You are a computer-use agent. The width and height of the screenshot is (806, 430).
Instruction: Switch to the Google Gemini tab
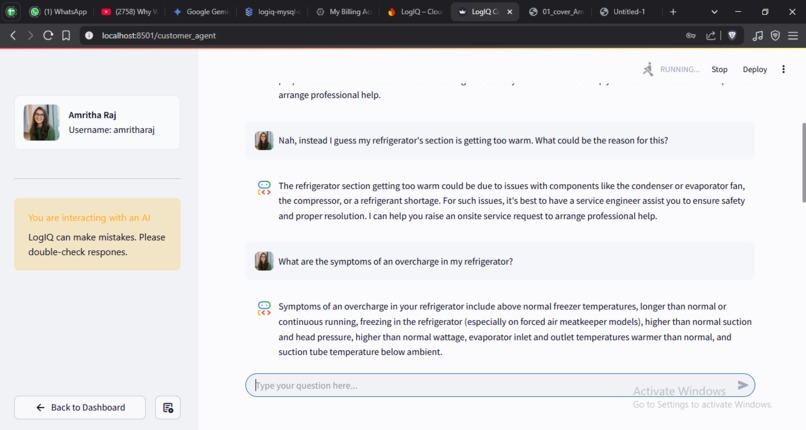[202, 11]
